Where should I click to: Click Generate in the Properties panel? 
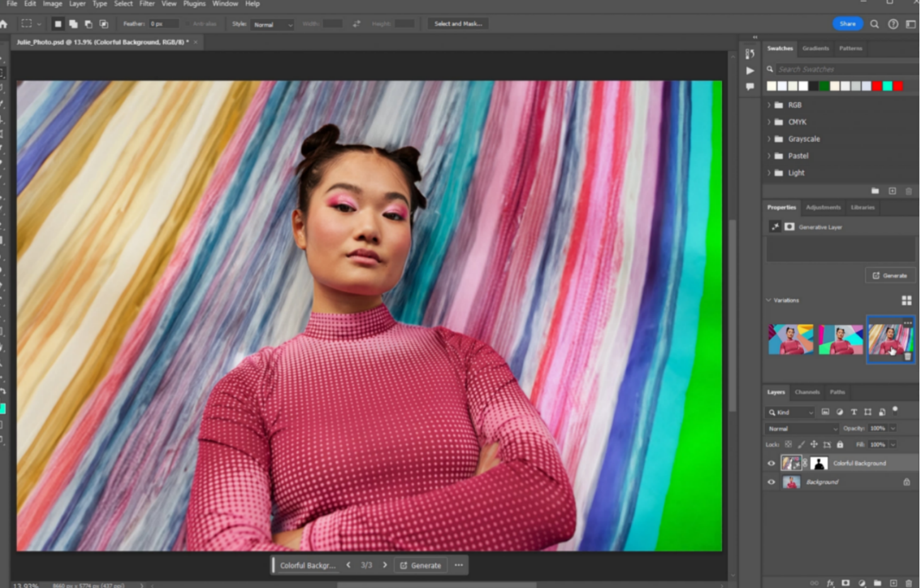[890, 275]
